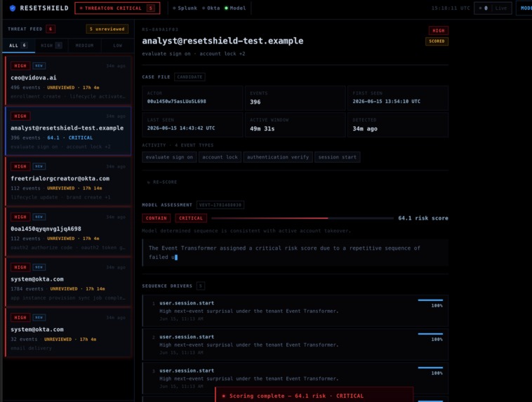Click the HIGH badge on freetrialorgcreator@okta.com card
Viewport: 532px width, 402px height.
coord(20,166)
